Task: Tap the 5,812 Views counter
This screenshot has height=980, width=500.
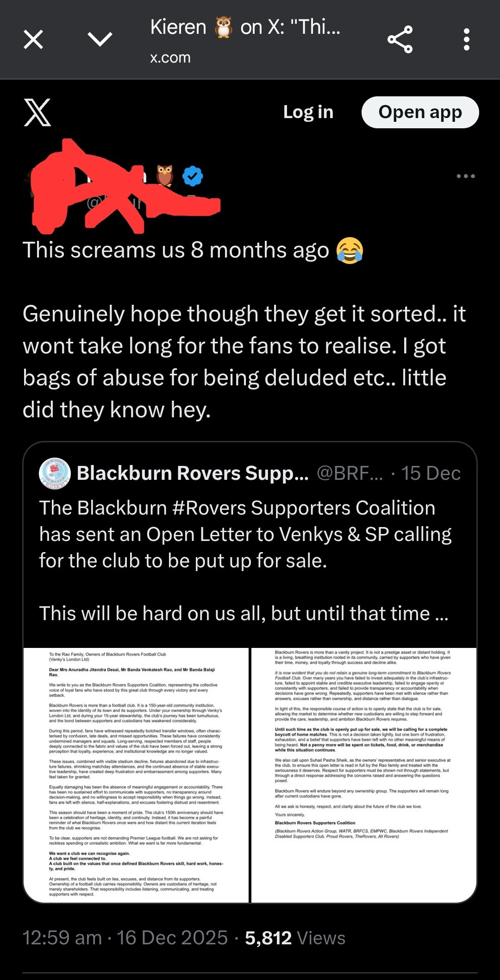Action: click(295, 938)
